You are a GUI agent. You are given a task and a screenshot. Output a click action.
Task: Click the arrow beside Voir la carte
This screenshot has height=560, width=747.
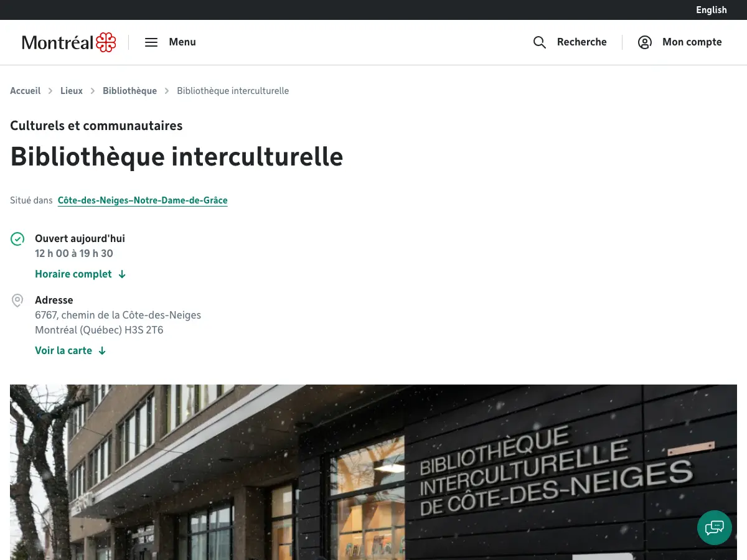(x=102, y=351)
